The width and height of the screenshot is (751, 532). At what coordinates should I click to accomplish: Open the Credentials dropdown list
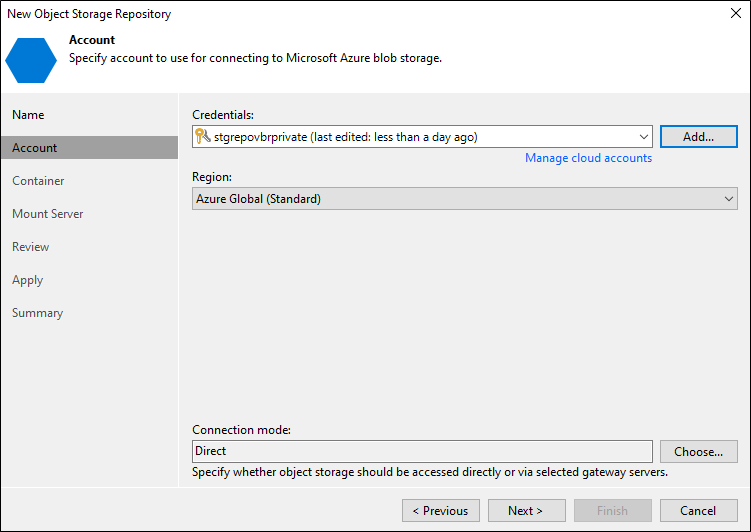pos(644,137)
